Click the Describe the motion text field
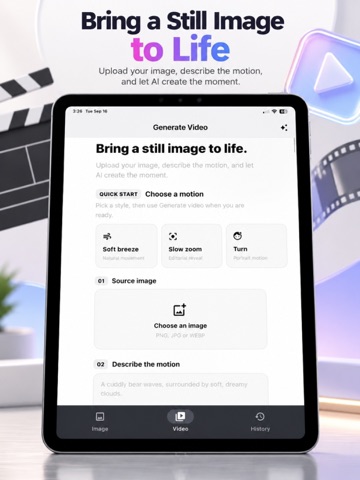The width and height of the screenshot is (360, 480). 180,389
